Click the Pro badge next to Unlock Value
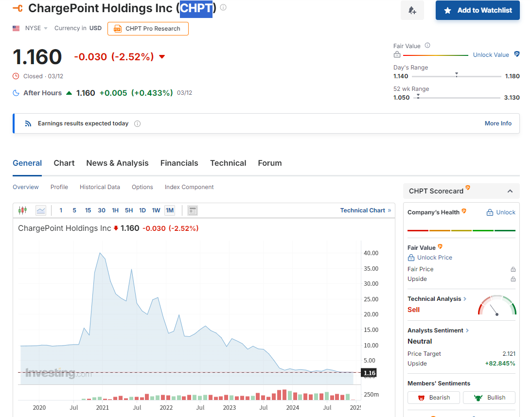Image resolution: width=532 pixels, height=417 pixels. coord(517,54)
